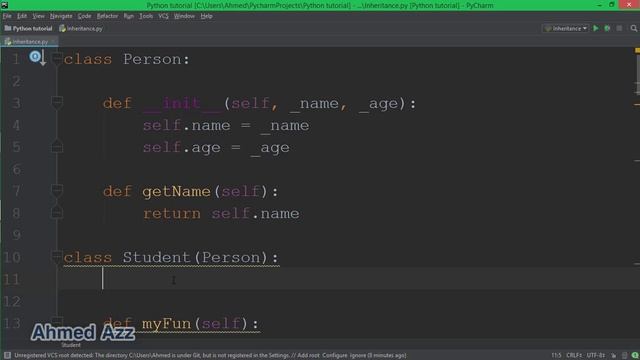Viewport: 640px width, 360px height.
Task: Click the fold end marker on line 8
Action: point(57,212)
